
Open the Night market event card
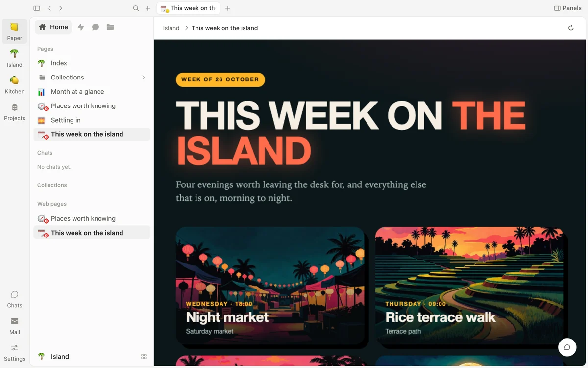click(x=270, y=287)
